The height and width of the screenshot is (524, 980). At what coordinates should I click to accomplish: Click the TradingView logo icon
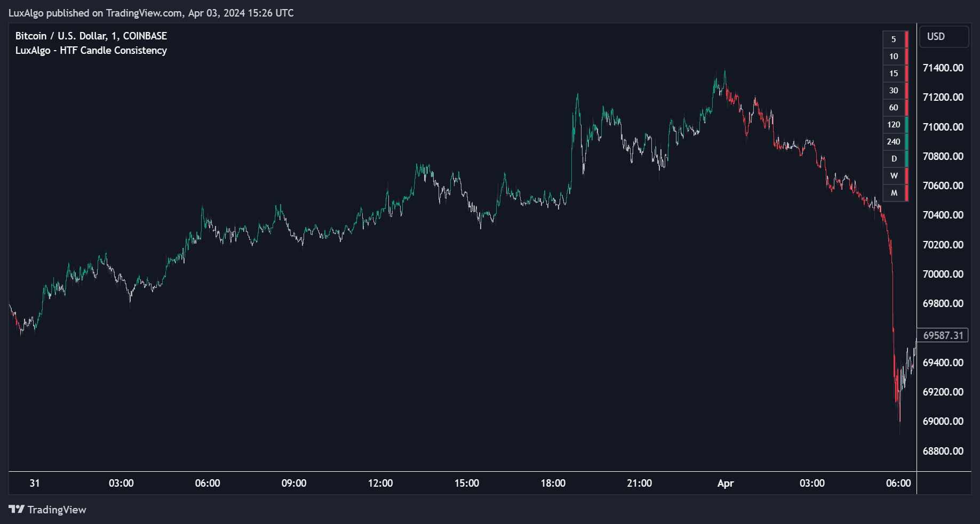[x=17, y=509]
